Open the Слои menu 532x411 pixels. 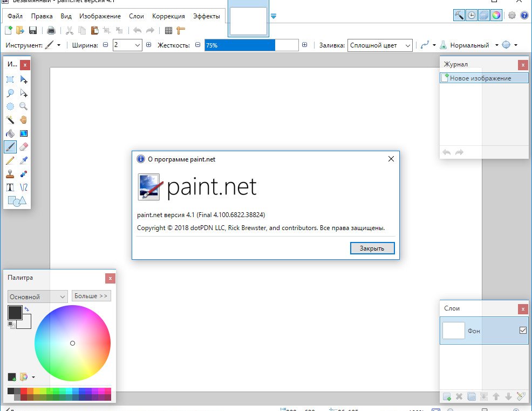click(x=136, y=16)
